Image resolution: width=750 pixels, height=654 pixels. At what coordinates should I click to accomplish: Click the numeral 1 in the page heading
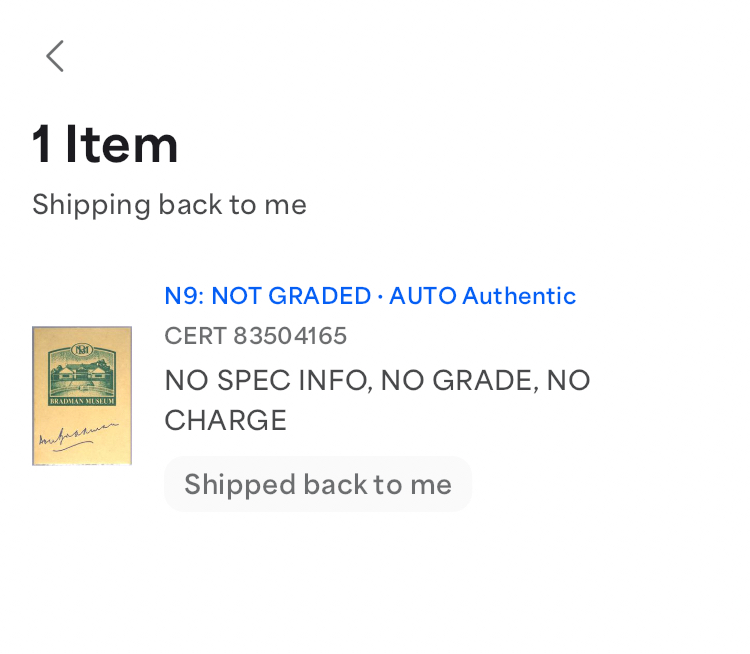pyautogui.click(x=42, y=144)
